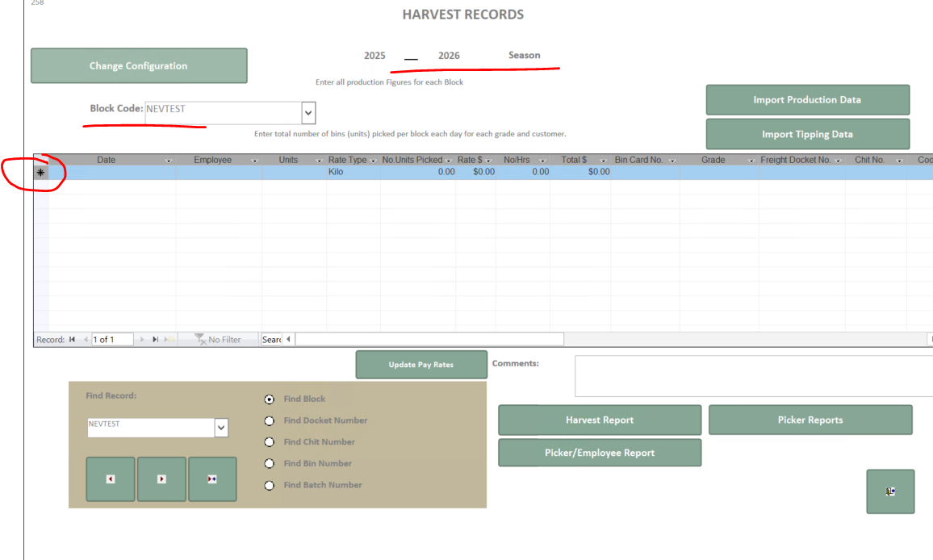
Task: Select the Find Chit Number radio button
Action: (269, 442)
